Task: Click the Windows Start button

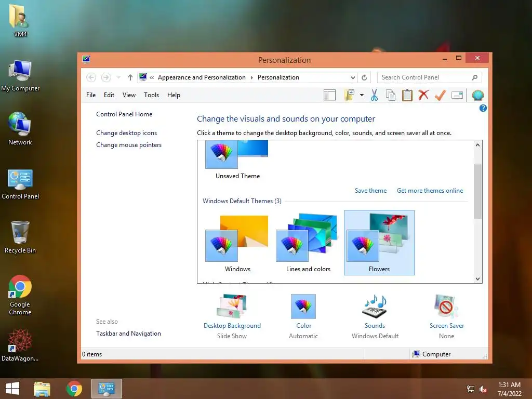Action: [x=12, y=389]
